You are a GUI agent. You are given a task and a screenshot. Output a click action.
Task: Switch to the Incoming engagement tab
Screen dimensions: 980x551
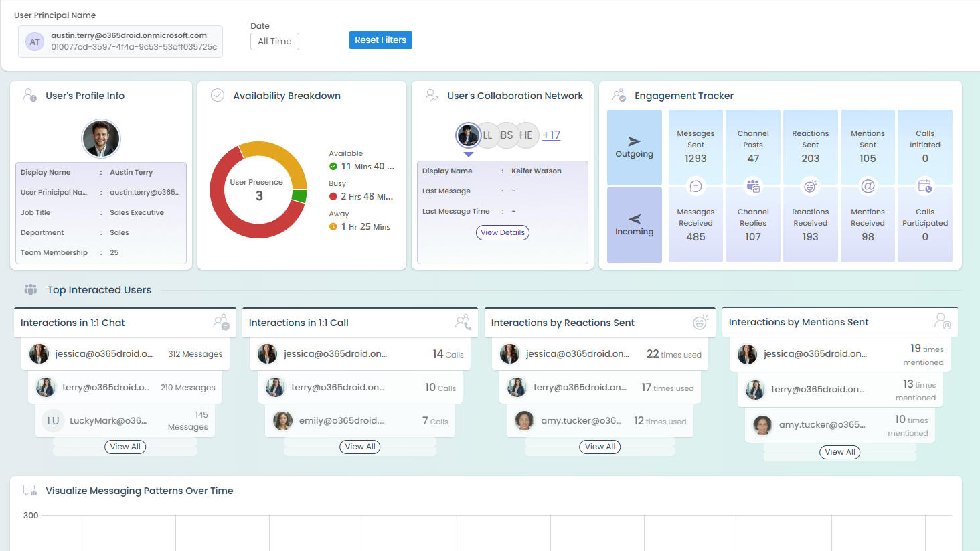(634, 225)
